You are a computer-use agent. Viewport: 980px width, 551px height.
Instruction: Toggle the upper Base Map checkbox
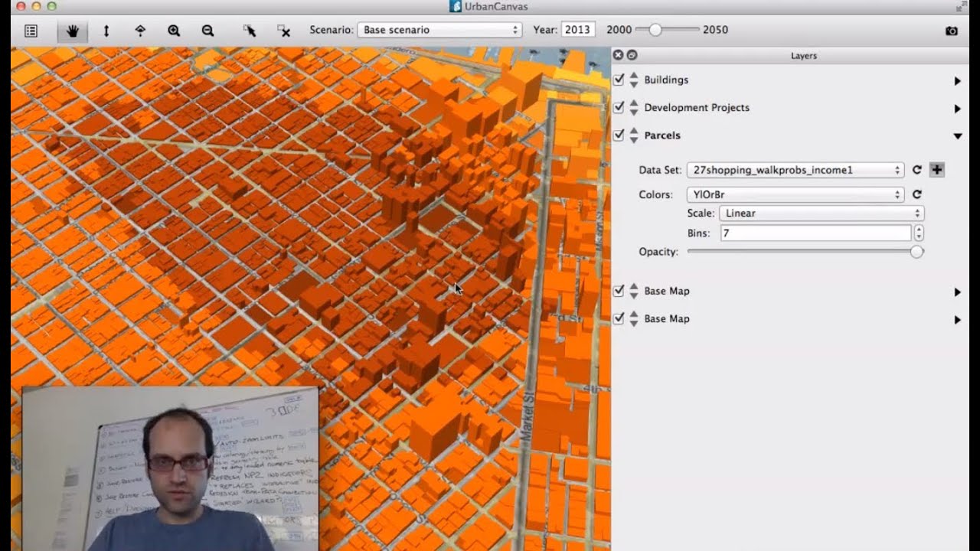click(x=619, y=291)
